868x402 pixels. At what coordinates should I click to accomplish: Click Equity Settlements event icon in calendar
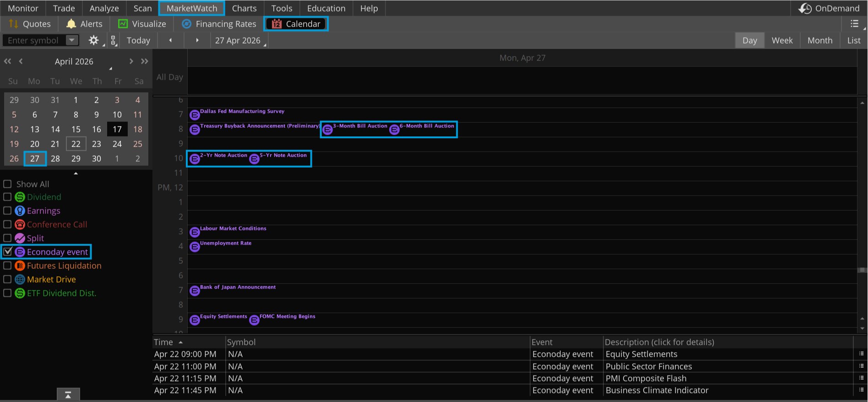pyautogui.click(x=195, y=320)
